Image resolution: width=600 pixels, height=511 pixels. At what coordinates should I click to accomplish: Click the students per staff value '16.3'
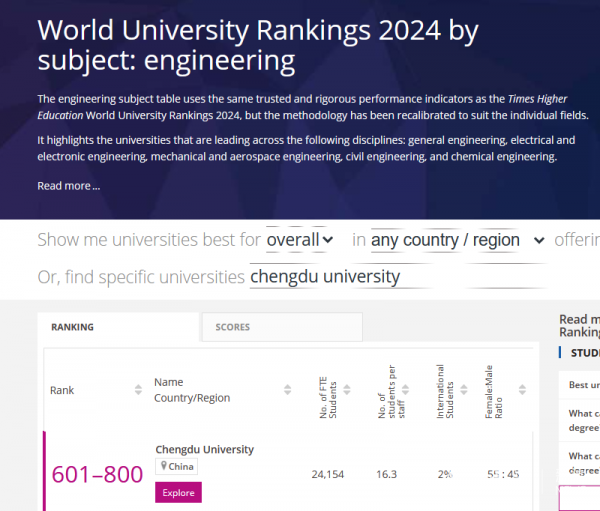point(386,475)
